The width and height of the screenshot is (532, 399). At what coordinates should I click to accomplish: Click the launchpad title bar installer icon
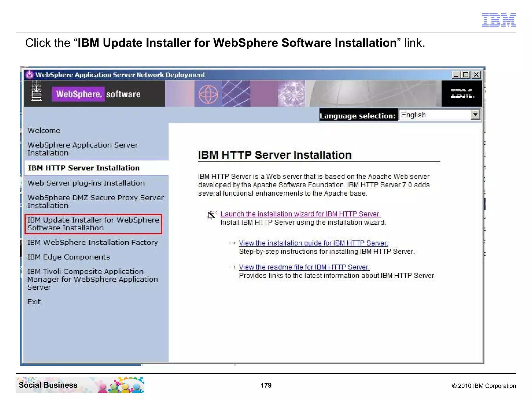[x=30, y=75]
